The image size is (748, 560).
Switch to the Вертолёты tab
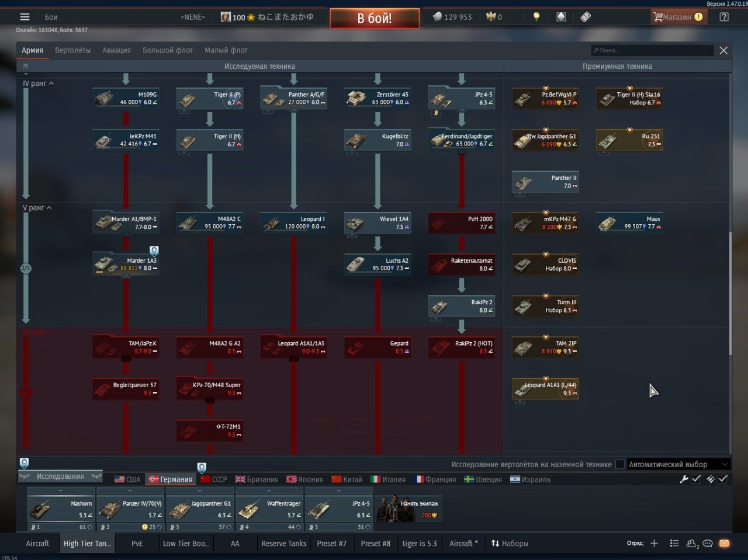click(72, 50)
